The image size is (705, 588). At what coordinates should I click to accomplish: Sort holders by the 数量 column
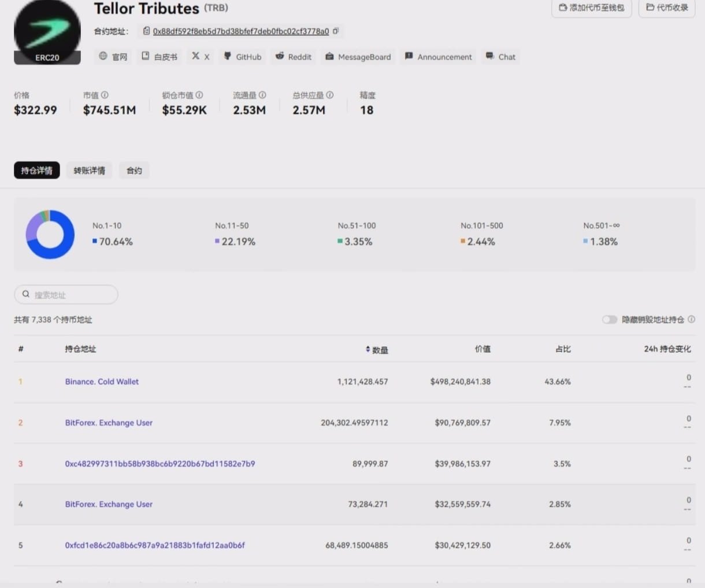coord(377,350)
